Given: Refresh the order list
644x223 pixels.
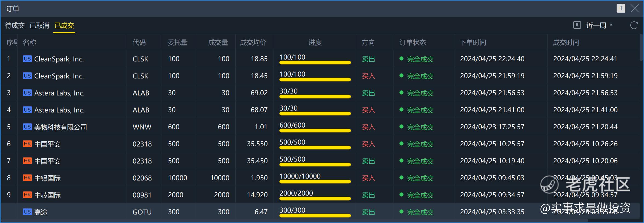Looking at the screenshot, I should tap(634, 25).
